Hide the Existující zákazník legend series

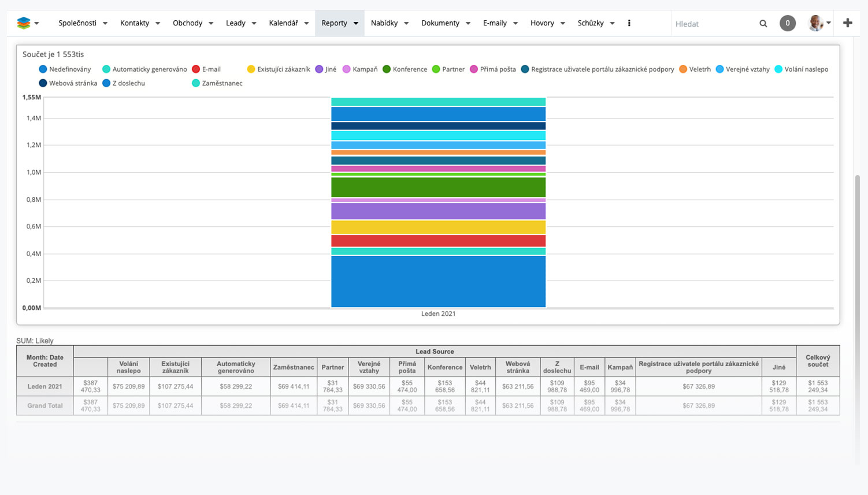(278, 69)
